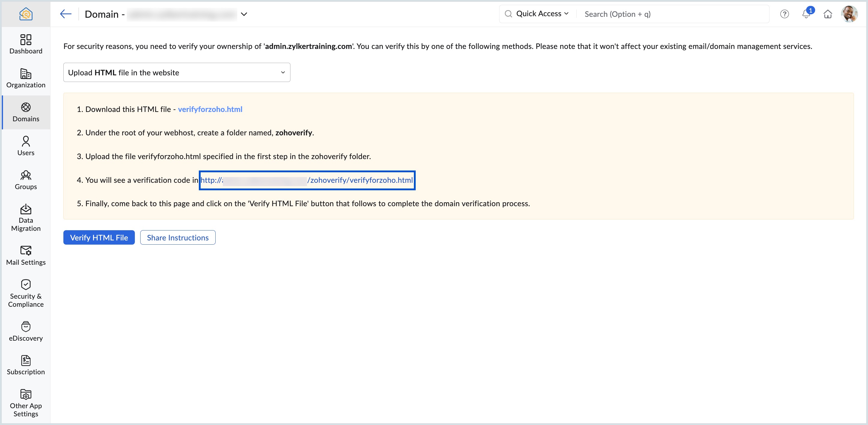Expand the domain name chevron in the header
This screenshot has width=868, height=425.
click(x=244, y=14)
